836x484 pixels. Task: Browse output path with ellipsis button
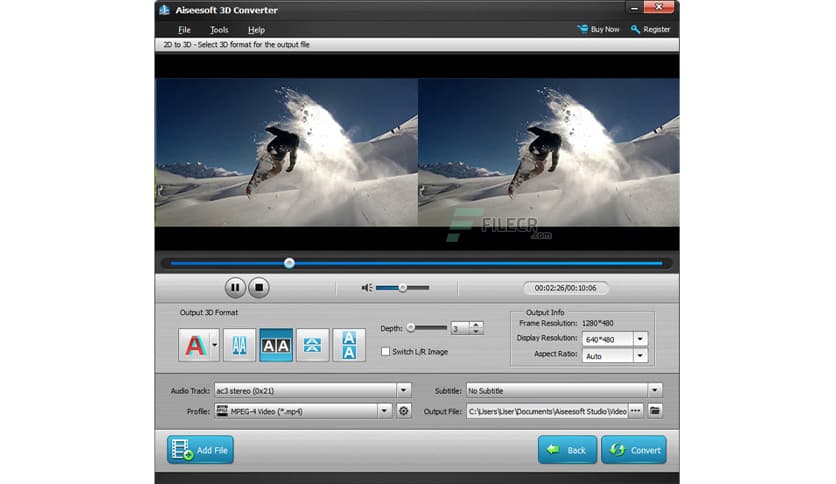click(636, 411)
